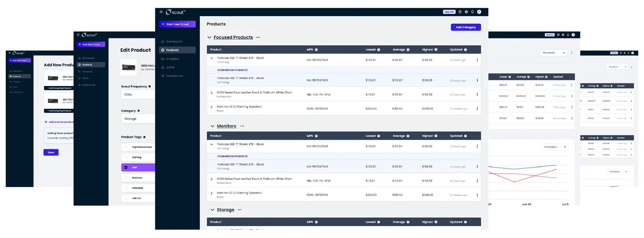Collapse the Monitors section

point(212,126)
